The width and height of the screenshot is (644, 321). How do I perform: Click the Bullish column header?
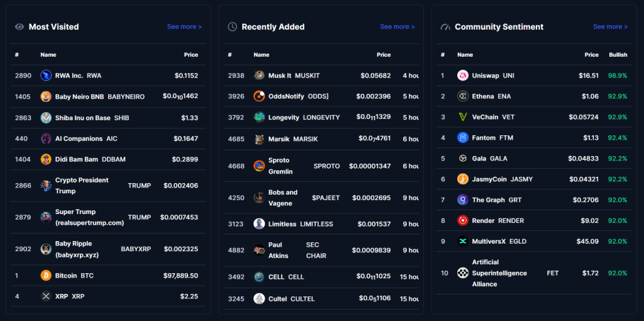618,55
